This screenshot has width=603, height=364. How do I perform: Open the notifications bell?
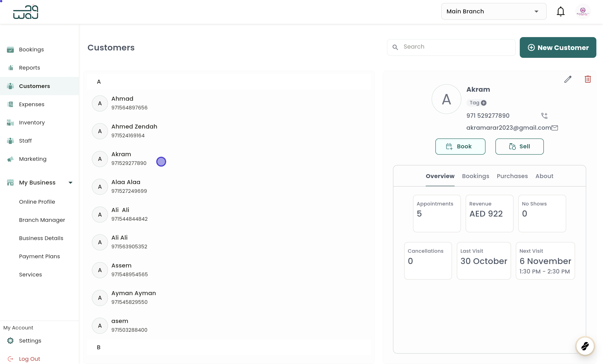pyautogui.click(x=560, y=12)
